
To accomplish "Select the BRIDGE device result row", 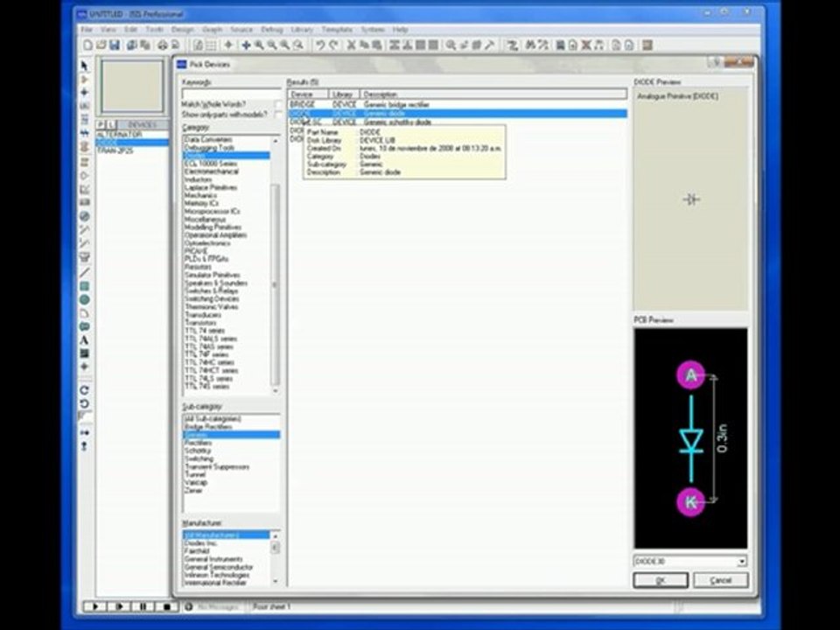I will 458,104.
